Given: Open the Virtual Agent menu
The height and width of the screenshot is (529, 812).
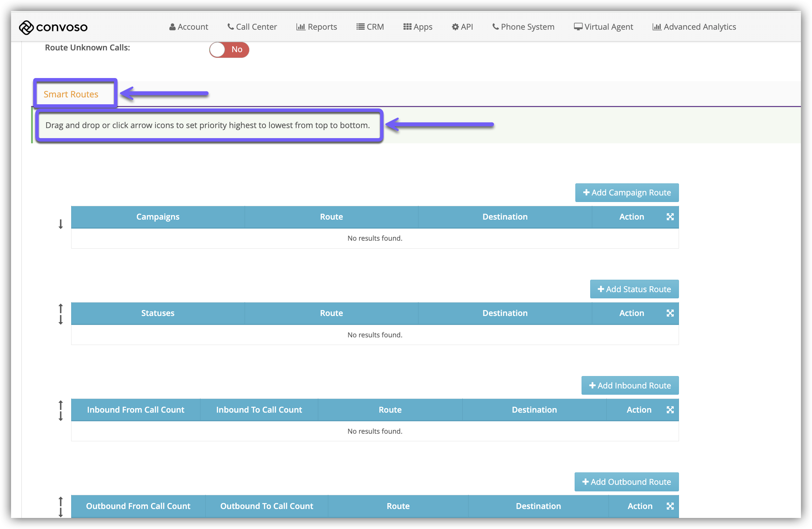Looking at the screenshot, I should tap(603, 27).
